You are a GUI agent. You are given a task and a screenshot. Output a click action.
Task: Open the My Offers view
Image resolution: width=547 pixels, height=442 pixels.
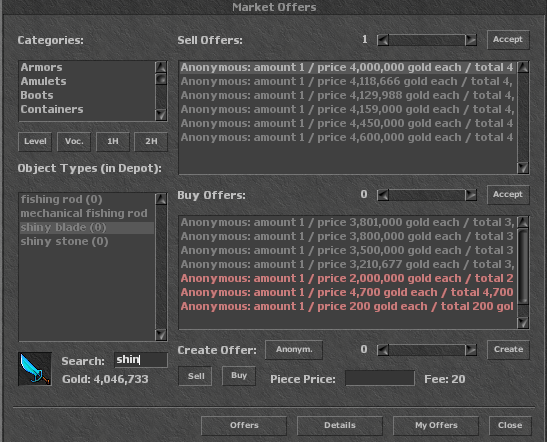[436, 426]
